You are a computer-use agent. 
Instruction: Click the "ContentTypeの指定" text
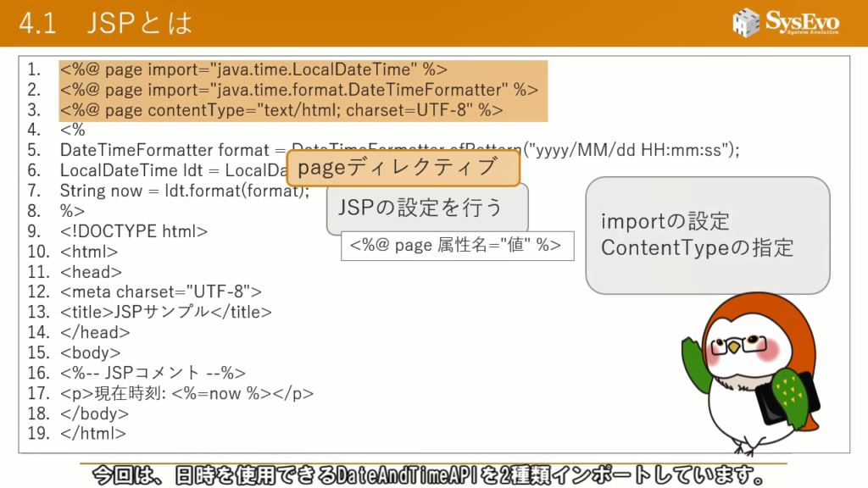click(x=697, y=247)
